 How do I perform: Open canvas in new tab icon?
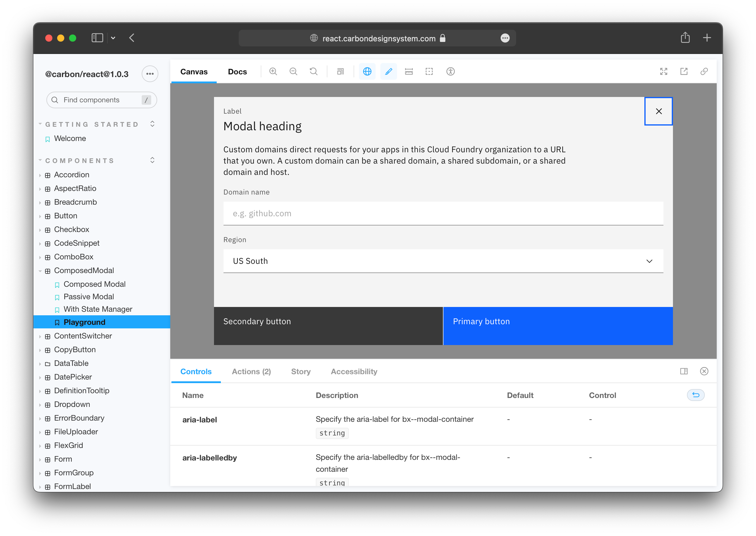pos(684,72)
